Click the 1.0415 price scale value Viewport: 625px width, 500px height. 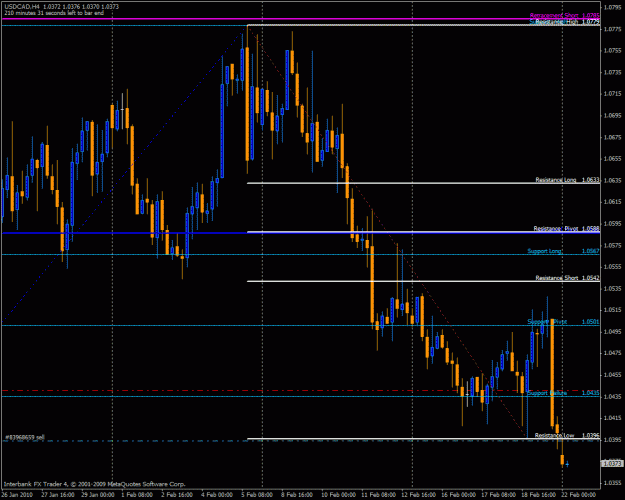point(612,418)
